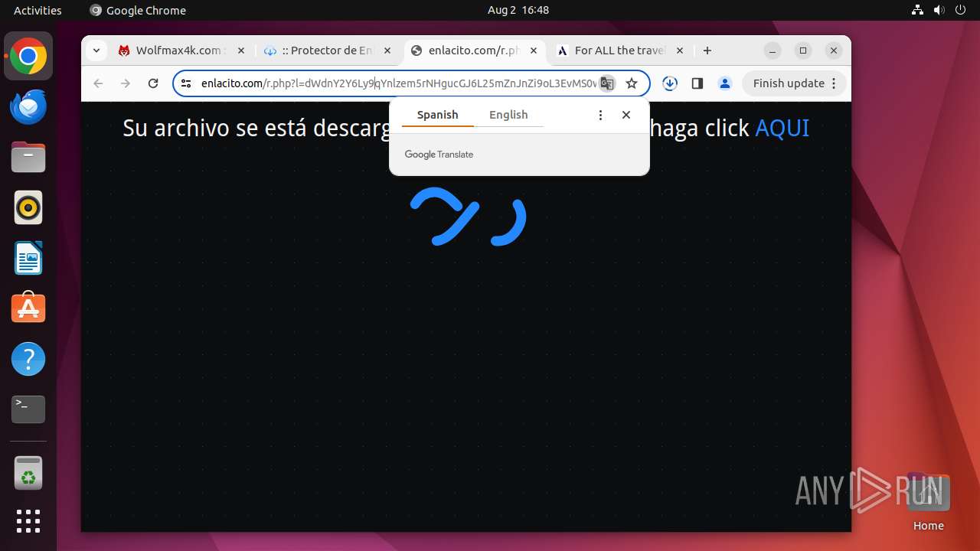Screen dimensions: 980x551
Task: Open the Chrome downloads icon
Action: click(670, 83)
